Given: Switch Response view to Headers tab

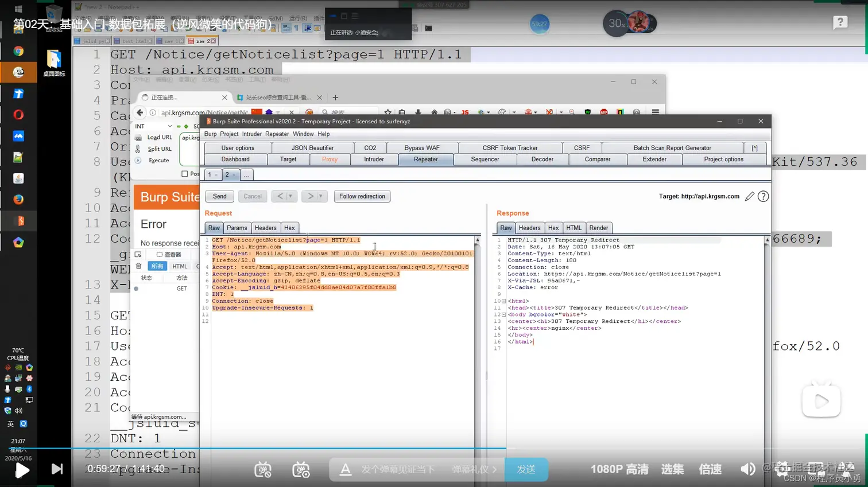Looking at the screenshot, I should pos(529,228).
